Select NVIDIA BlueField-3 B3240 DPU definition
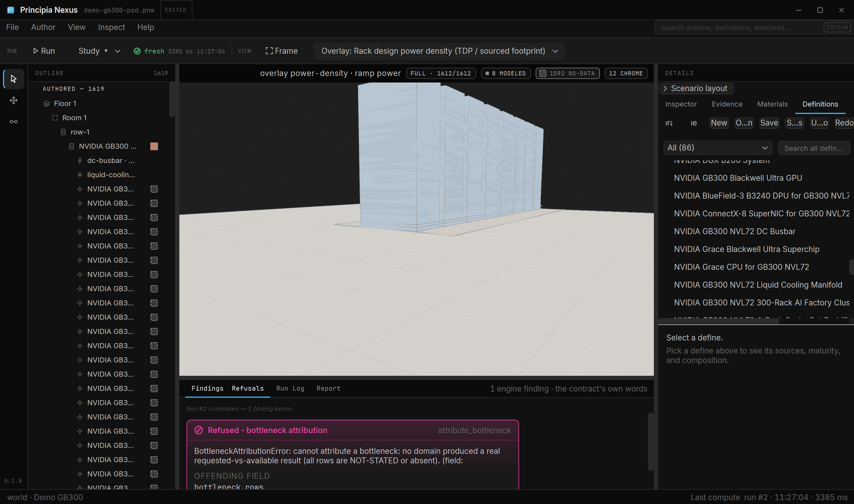854x504 pixels. coord(762,196)
